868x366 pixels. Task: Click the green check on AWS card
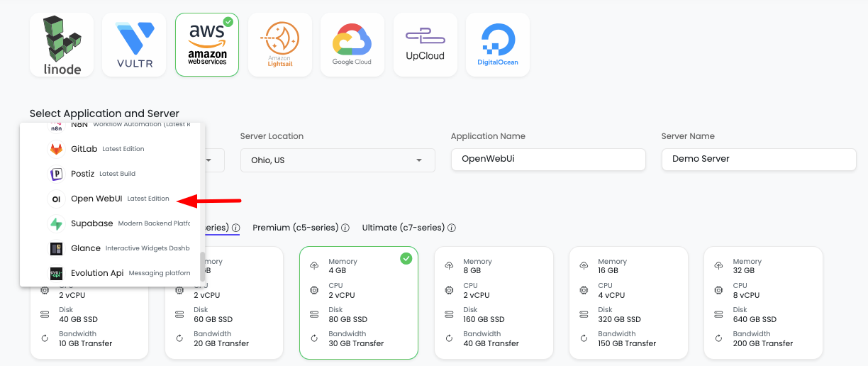coord(228,22)
